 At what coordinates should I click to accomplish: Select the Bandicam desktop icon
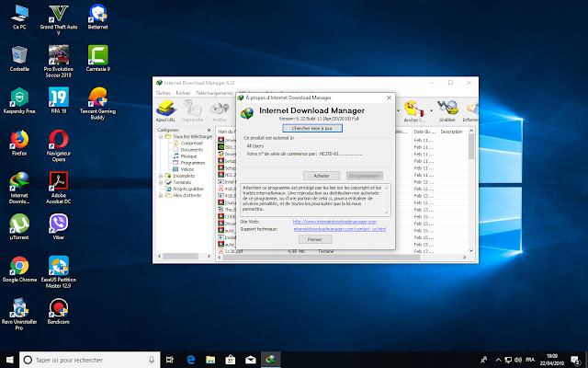[x=59, y=311]
